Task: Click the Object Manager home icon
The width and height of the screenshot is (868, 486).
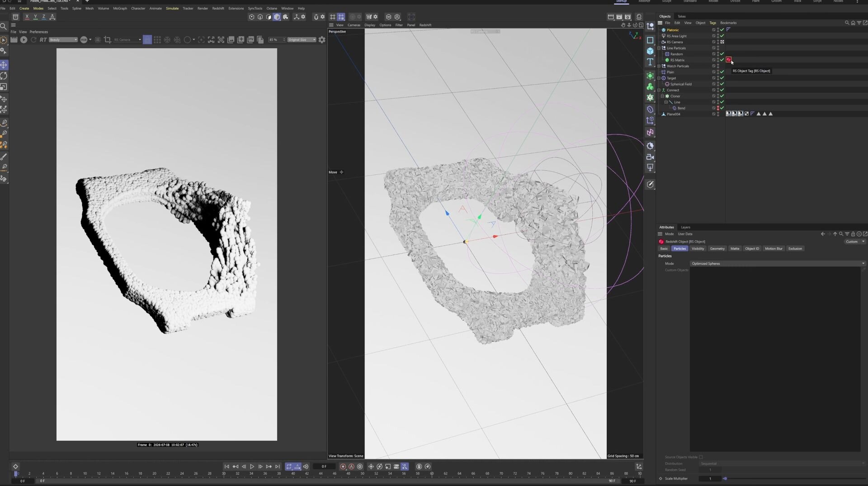Action: 853,23
